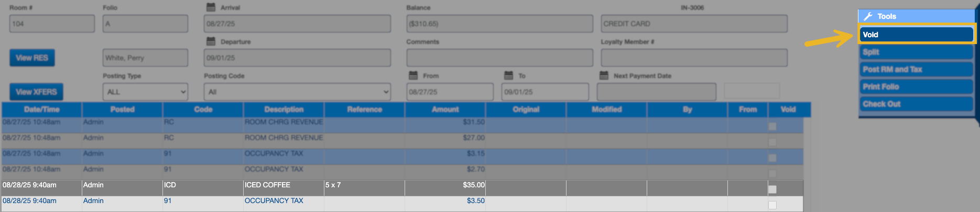Screen dimensions: 980x212
Task: Click the Departure calendar icon
Action: pyautogui.click(x=211, y=41)
